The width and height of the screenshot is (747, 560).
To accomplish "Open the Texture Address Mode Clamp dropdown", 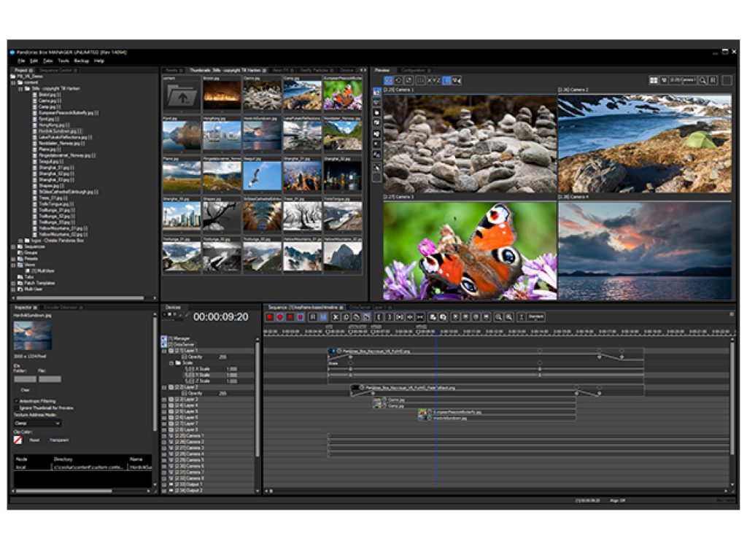I will tap(36, 423).
